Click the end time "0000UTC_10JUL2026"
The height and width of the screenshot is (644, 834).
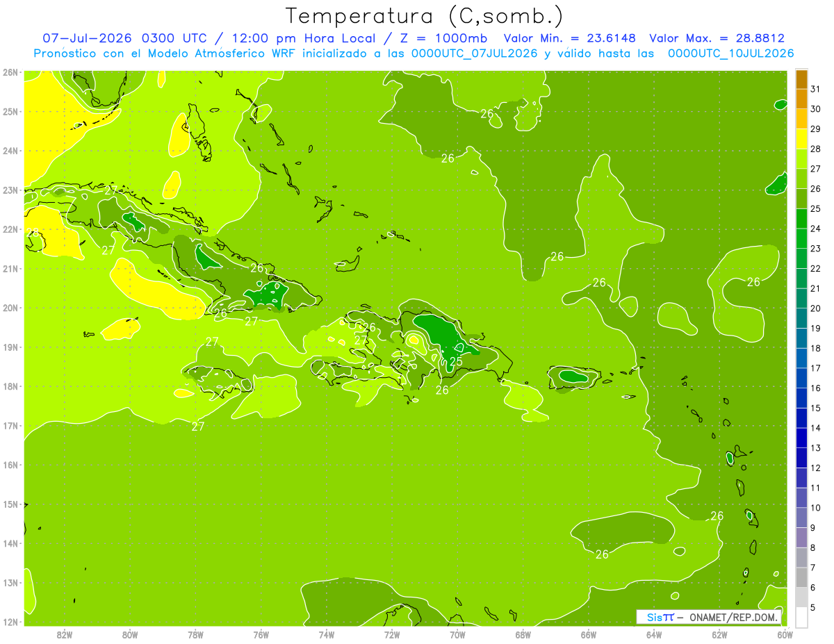(731, 53)
